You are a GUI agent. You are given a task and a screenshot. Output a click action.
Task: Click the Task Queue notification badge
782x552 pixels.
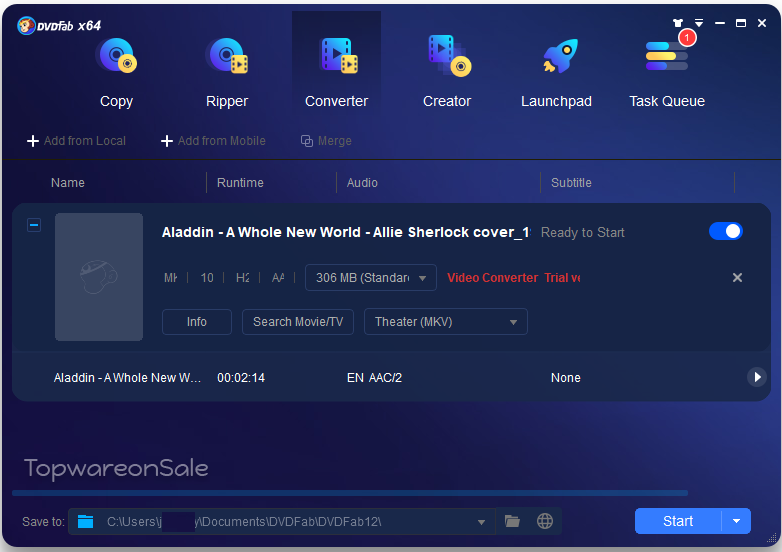(687, 37)
